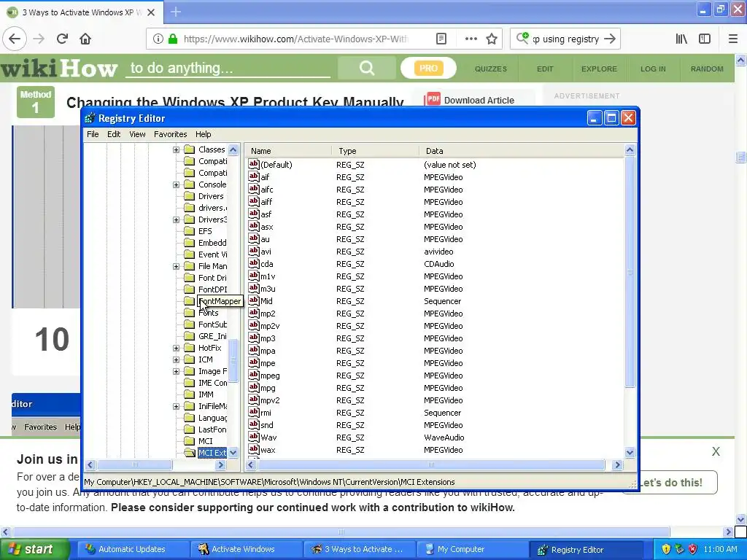
Task: Select the (Default) value icon
Action: 254,164
